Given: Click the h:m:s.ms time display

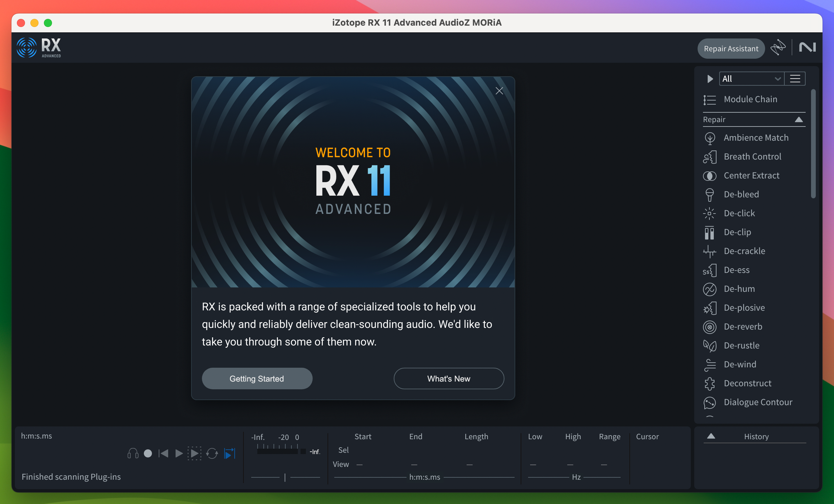Looking at the screenshot, I should click(x=36, y=436).
